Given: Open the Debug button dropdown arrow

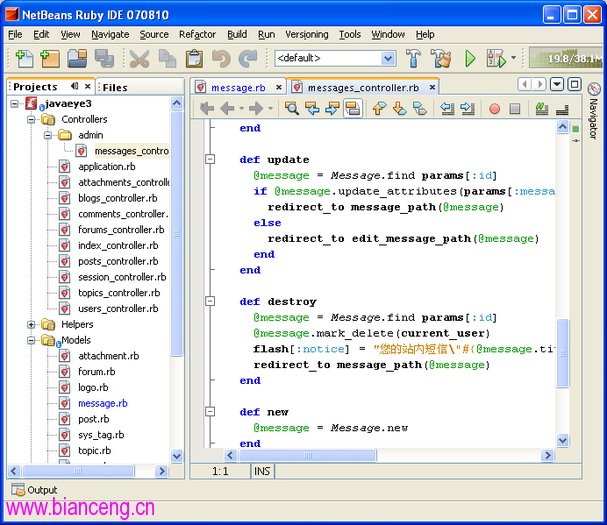Looking at the screenshot, I should point(513,58).
